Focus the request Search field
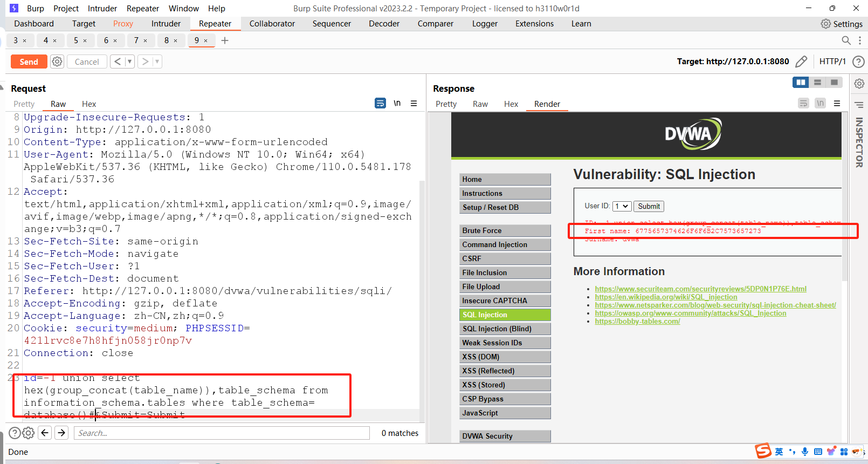The width and height of the screenshot is (868, 464). pyautogui.click(x=222, y=433)
